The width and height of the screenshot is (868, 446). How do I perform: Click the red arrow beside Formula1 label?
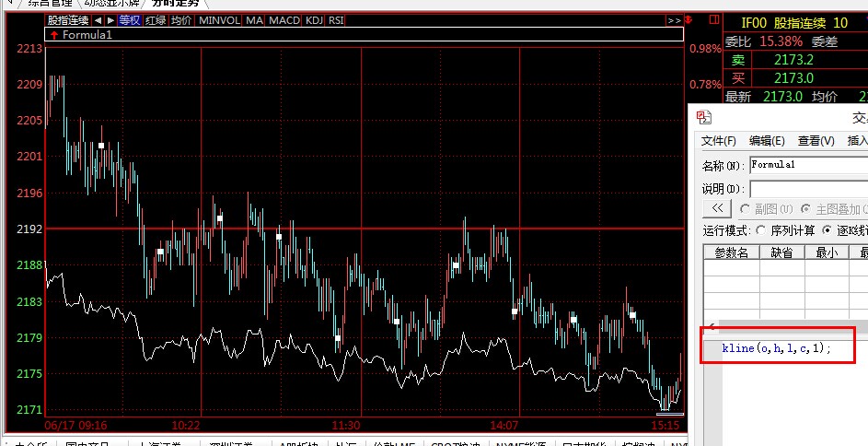coord(54,35)
